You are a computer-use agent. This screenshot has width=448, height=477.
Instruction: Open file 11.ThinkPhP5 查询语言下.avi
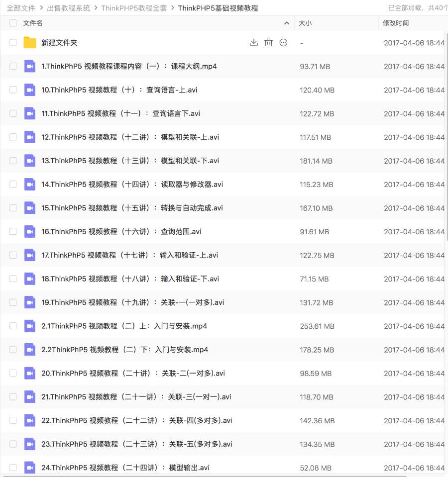click(121, 113)
